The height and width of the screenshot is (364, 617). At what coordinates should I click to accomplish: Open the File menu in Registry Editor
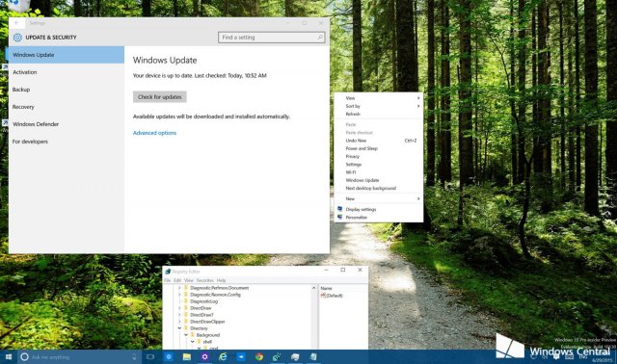pyautogui.click(x=167, y=280)
